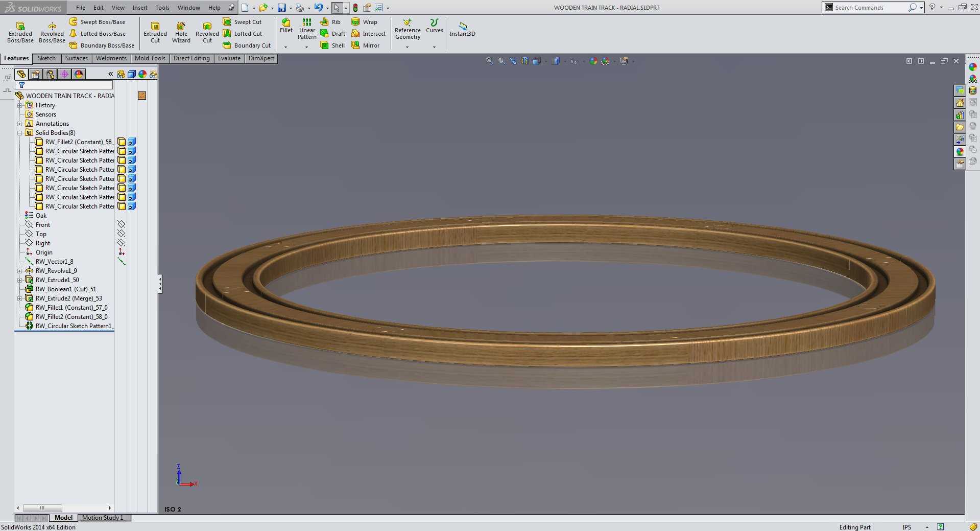The image size is (980, 531).
Task: Toggle display of RW_Fillet2 solid body
Action: pyautogui.click(x=122, y=142)
